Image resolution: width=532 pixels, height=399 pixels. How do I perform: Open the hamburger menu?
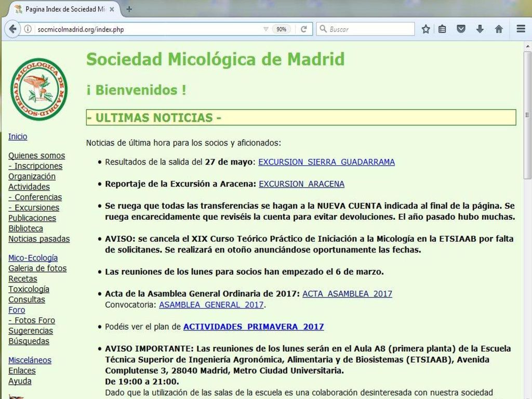521,29
